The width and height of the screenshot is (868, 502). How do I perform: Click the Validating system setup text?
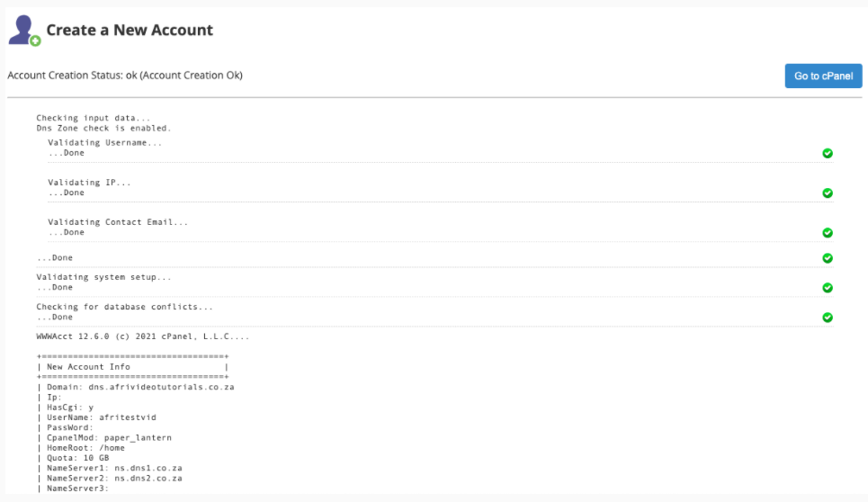click(x=103, y=278)
